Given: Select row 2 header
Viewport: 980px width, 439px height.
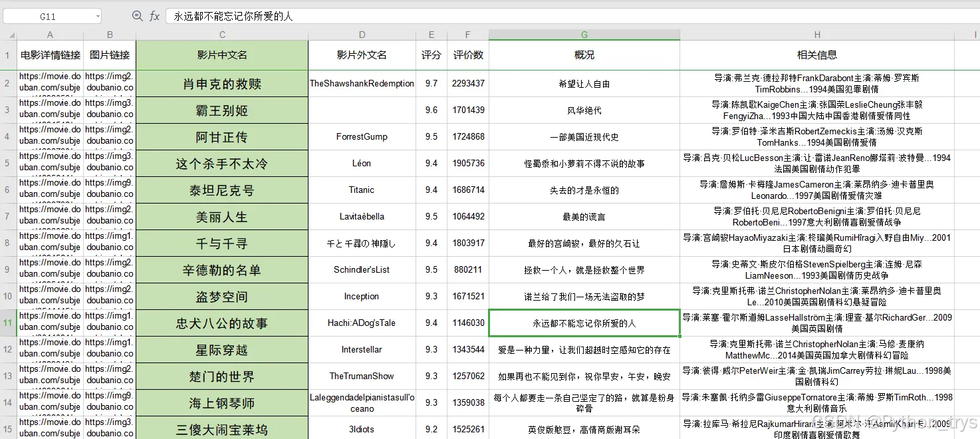Looking at the screenshot, I should tap(8, 84).
